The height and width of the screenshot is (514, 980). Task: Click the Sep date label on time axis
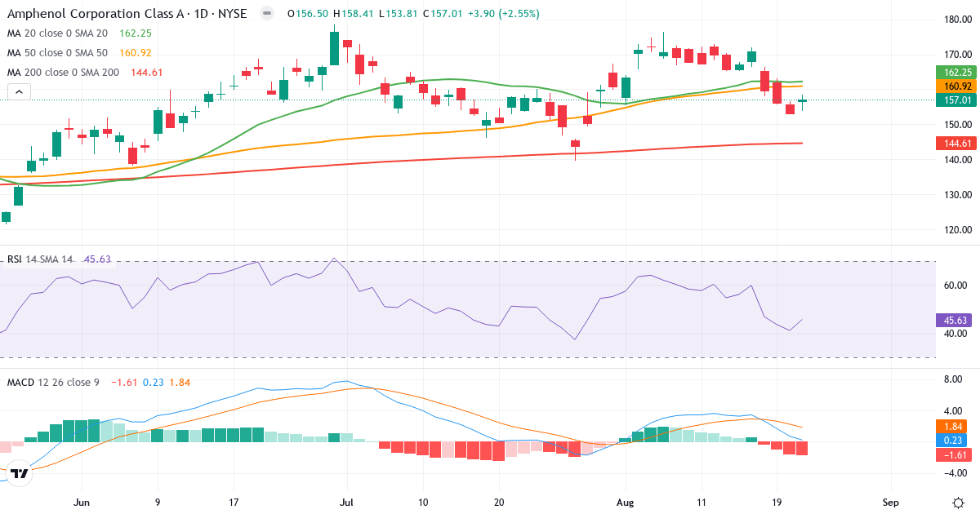[x=891, y=503]
